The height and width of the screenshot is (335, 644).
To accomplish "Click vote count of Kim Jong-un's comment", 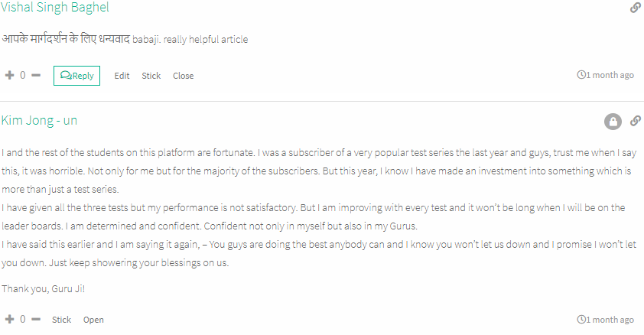I will (23, 319).
